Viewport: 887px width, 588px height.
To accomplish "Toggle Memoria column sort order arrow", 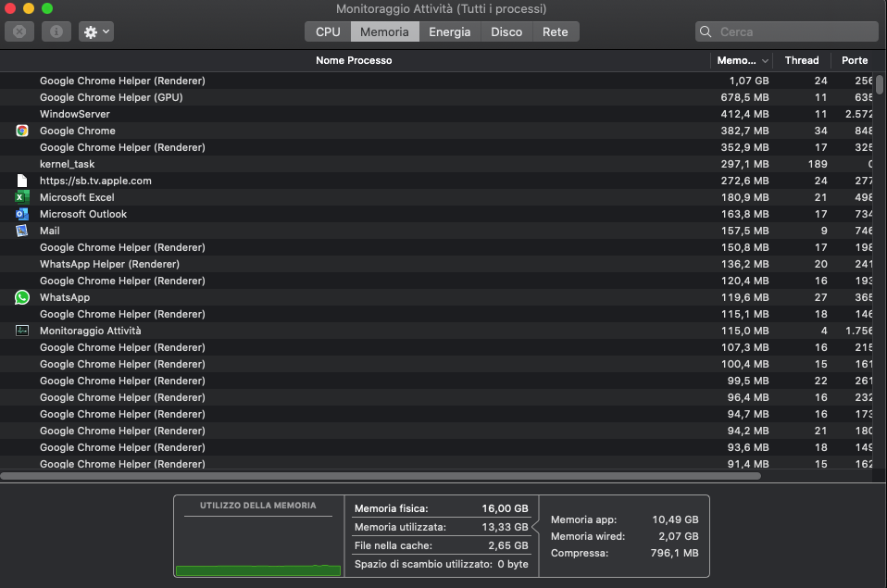I will click(x=765, y=60).
